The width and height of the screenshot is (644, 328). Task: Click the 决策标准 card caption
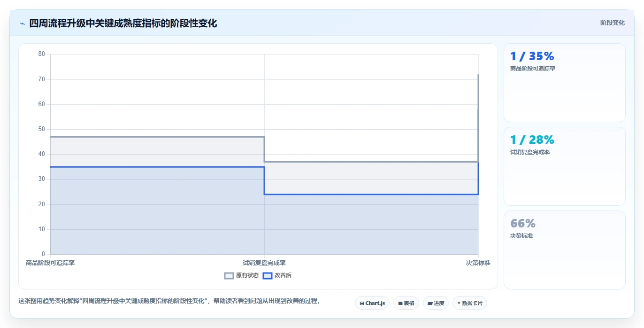[521, 236]
